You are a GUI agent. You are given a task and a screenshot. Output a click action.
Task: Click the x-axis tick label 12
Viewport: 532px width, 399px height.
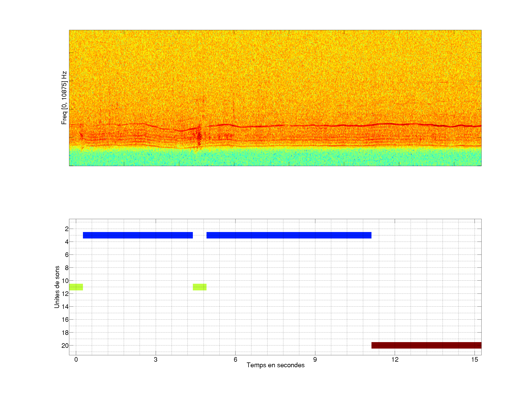coord(395,359)
